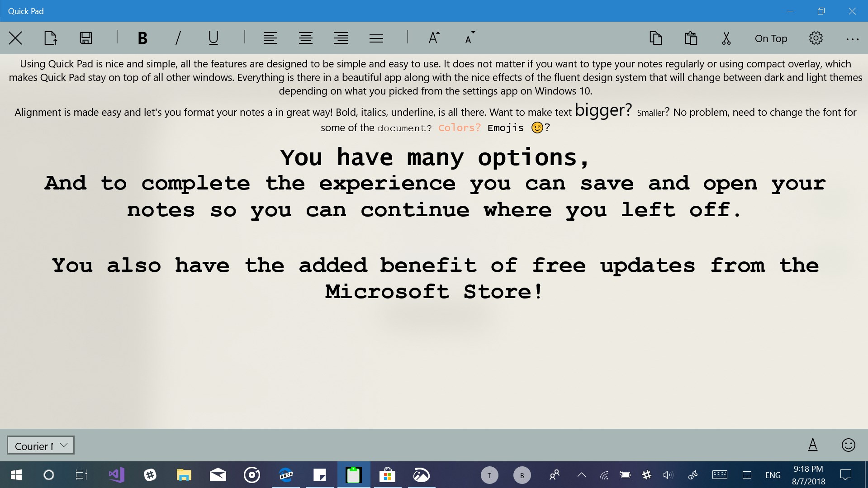Open the font color picker
Screen dimensions: 868x488
[813, 445]
